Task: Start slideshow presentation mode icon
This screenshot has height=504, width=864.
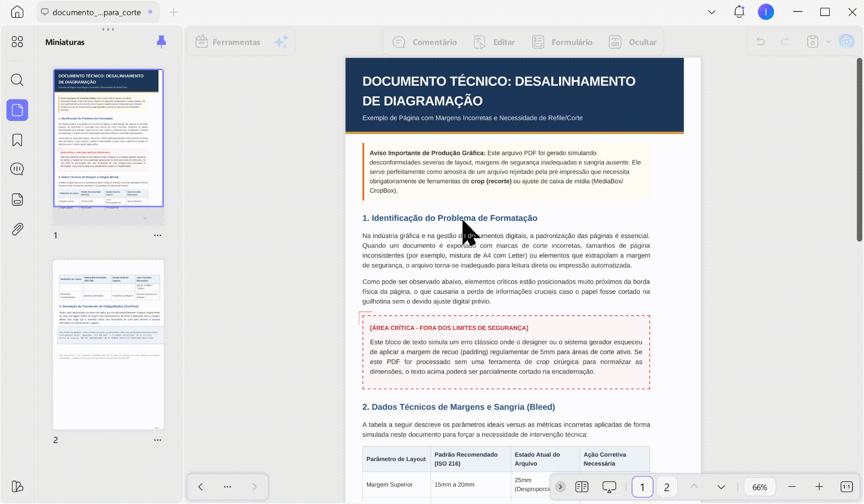Action: pos(609,487)
